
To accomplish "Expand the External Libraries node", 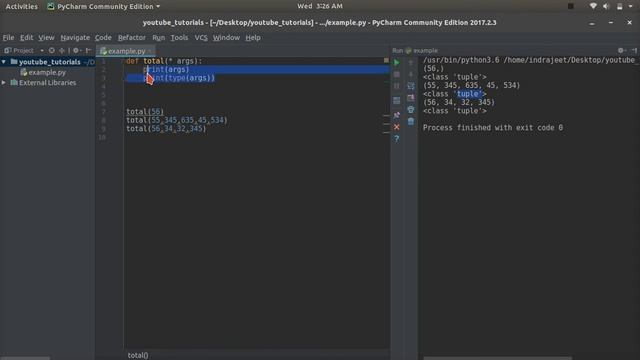I will point(4,82).
